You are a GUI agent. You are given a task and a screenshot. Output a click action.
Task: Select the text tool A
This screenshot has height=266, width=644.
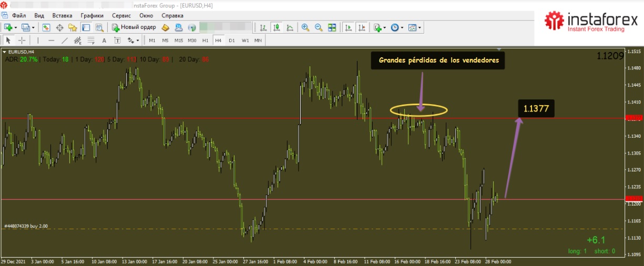tap(104, 40)
